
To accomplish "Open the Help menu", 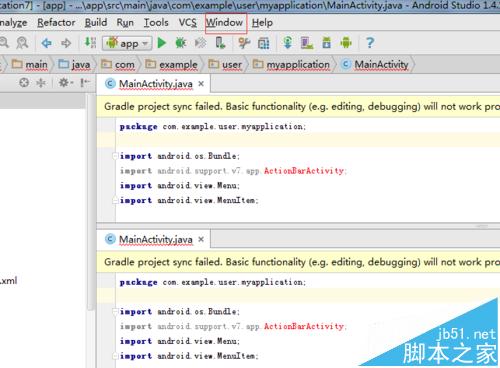I will (262, 23).
